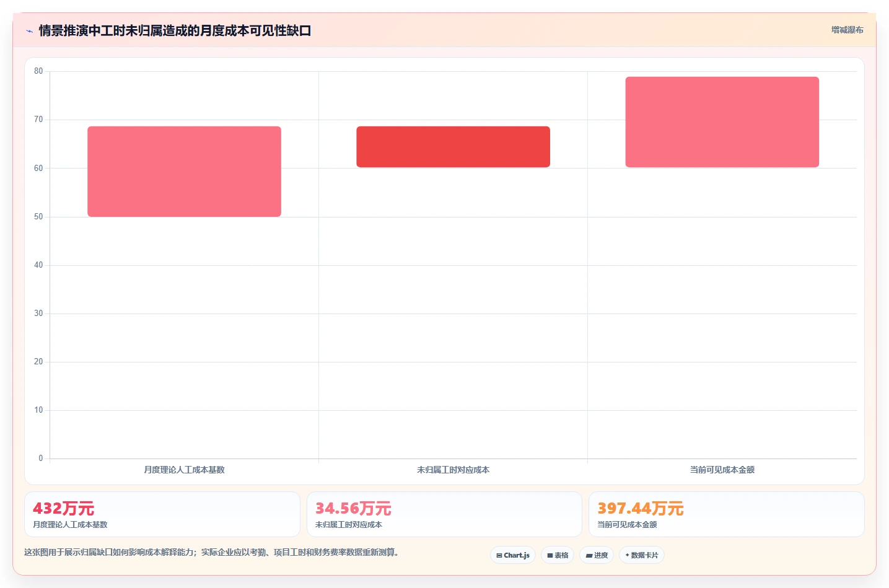Select the 表格 tag chip
Screen dimensions: 889x588
pyautogui.click(x=558, y=555)
